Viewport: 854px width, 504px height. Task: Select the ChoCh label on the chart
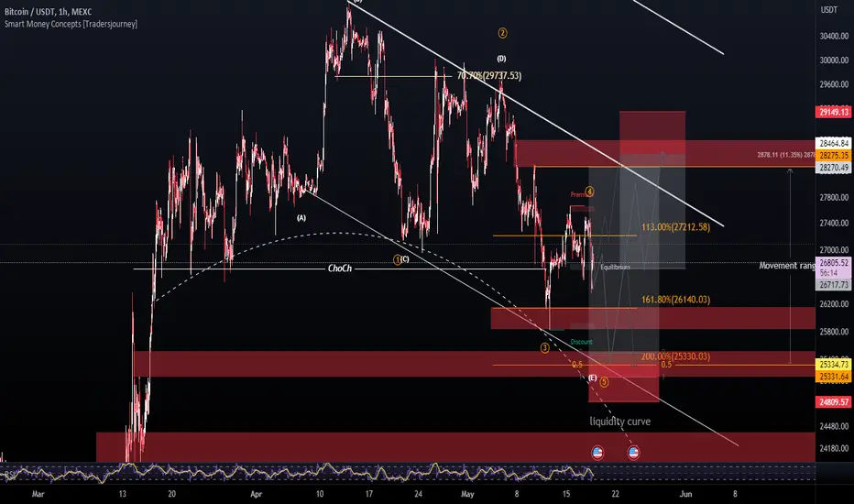340,268
